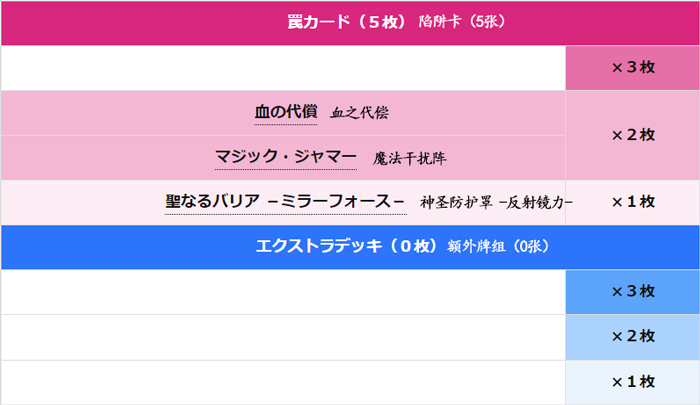Select the pink ×３枚 cell in the trap section

click(632, 68)
